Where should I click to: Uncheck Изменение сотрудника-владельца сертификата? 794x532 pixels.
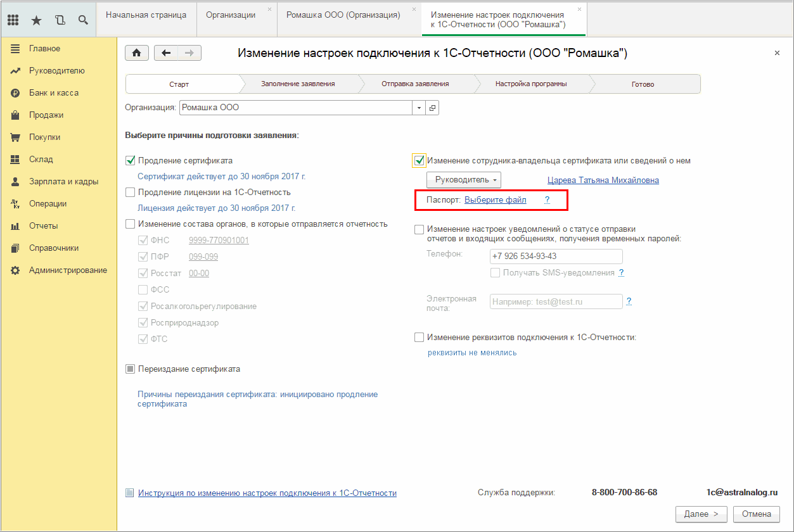[419, 161]
